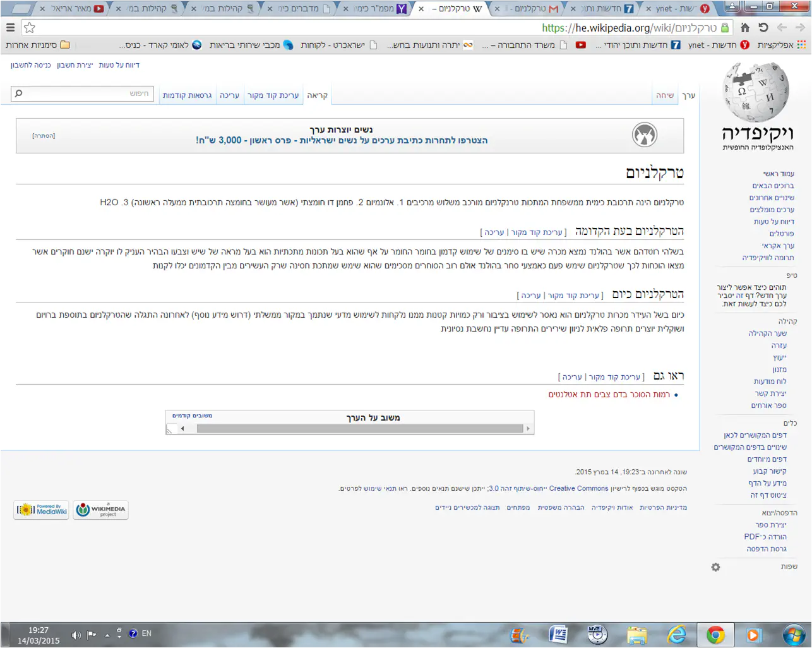Click the feedback box's horizontal scrollbar
Viewport: 812px width, 648px height.
(360, 429)
